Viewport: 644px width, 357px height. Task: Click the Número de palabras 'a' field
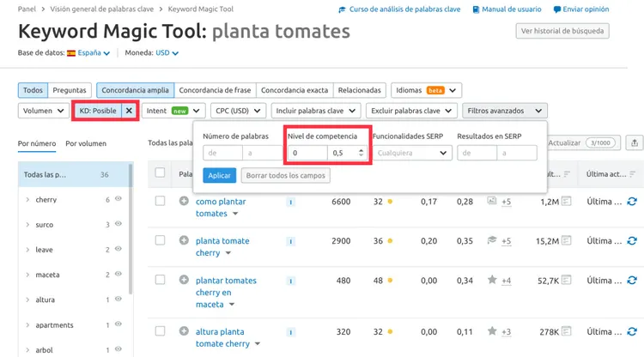click(x=263, y=153)
